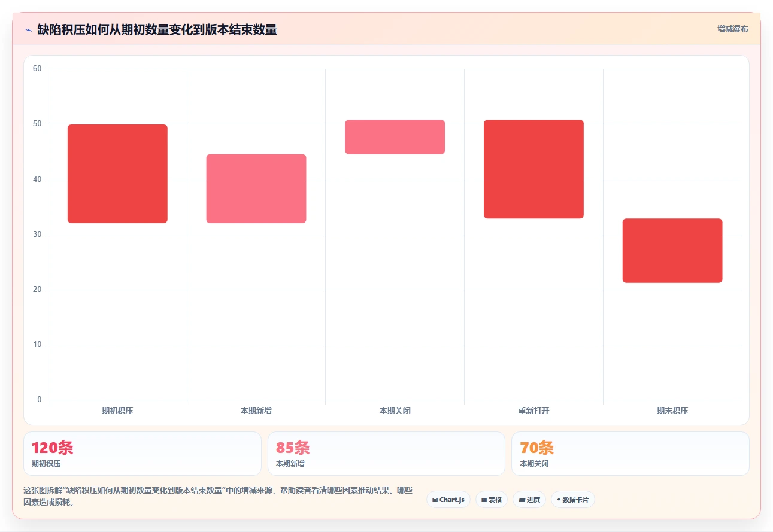This screenshot has width=773, height=532.
Task: Click the y-axis value 50
Action: point(37,124)
